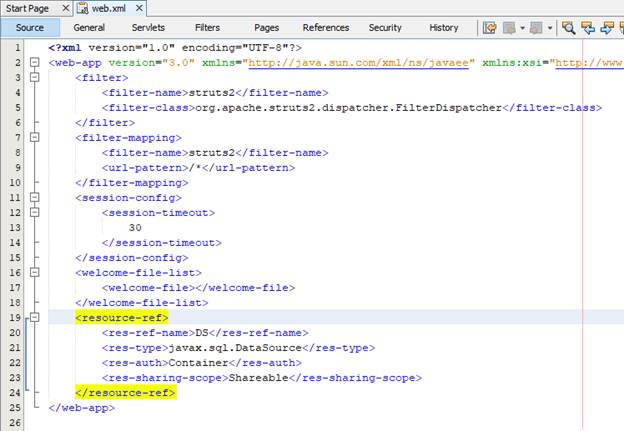
Task: Click the /* url-pattern value
Action: (x=195, y=168)
